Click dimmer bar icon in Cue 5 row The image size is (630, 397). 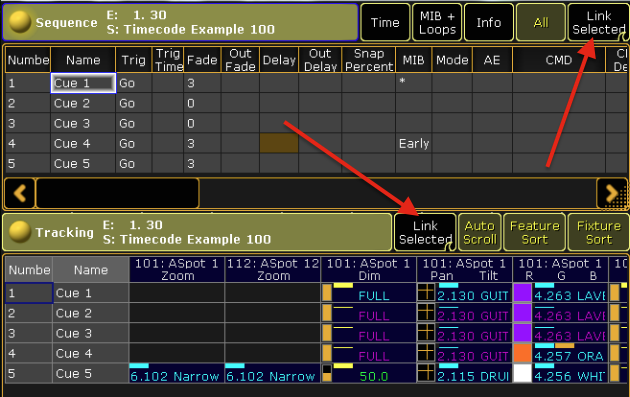click(x=327, y=373)
